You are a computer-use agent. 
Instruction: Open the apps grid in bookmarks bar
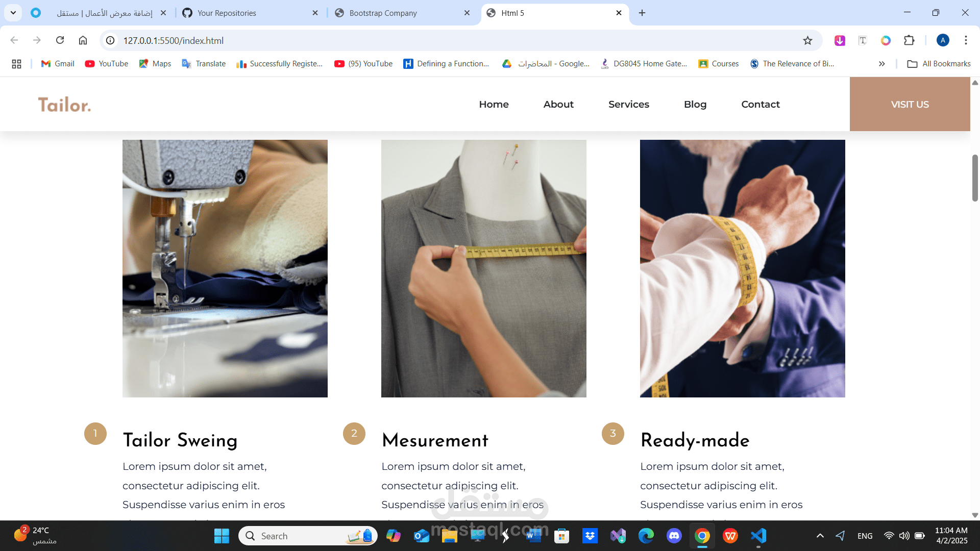pos(16,64)
